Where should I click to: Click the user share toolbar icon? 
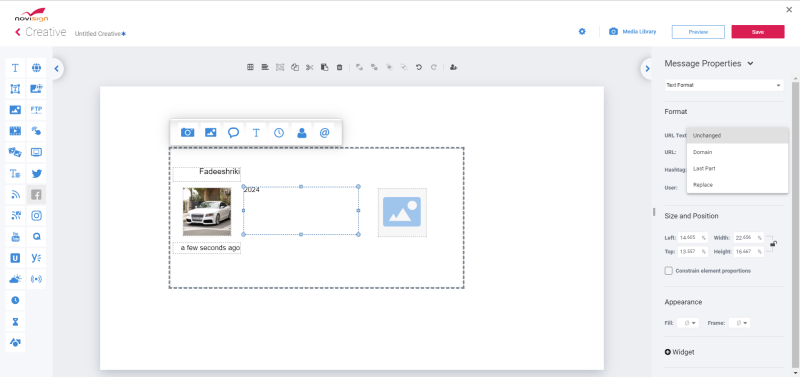pos(453,67)
